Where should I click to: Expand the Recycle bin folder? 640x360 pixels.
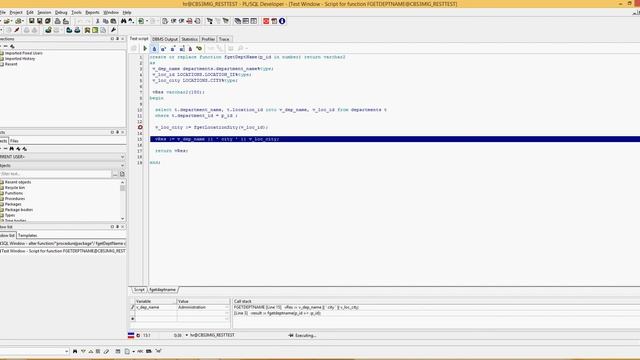click(x=15, y=188)
